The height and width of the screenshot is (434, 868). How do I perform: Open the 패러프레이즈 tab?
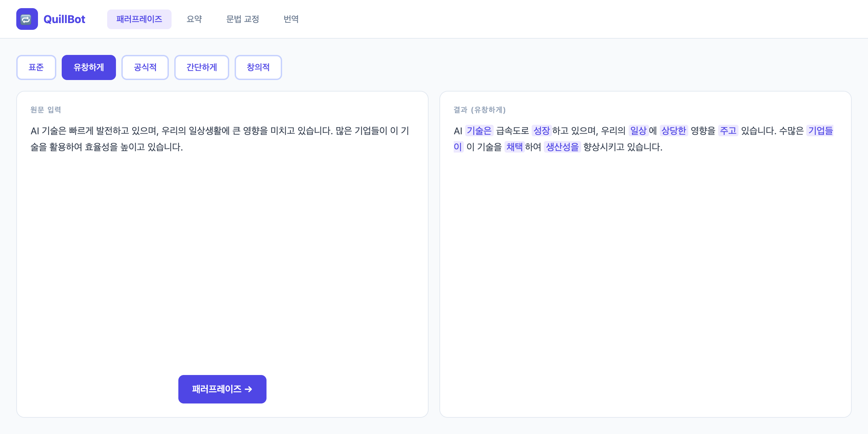click(139, 19)
